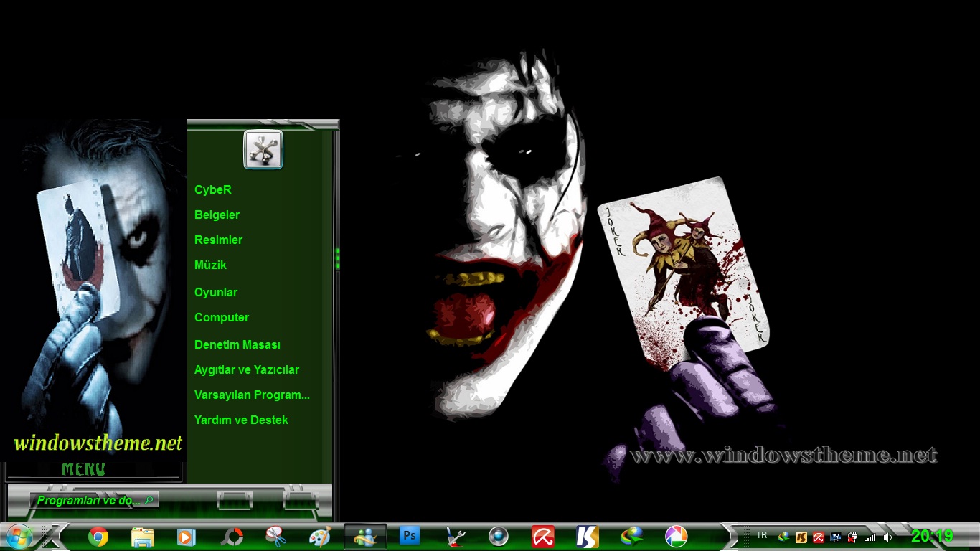980x551 pixels.
Task: Show wireless signal strength networks
Action: (870, 537)
